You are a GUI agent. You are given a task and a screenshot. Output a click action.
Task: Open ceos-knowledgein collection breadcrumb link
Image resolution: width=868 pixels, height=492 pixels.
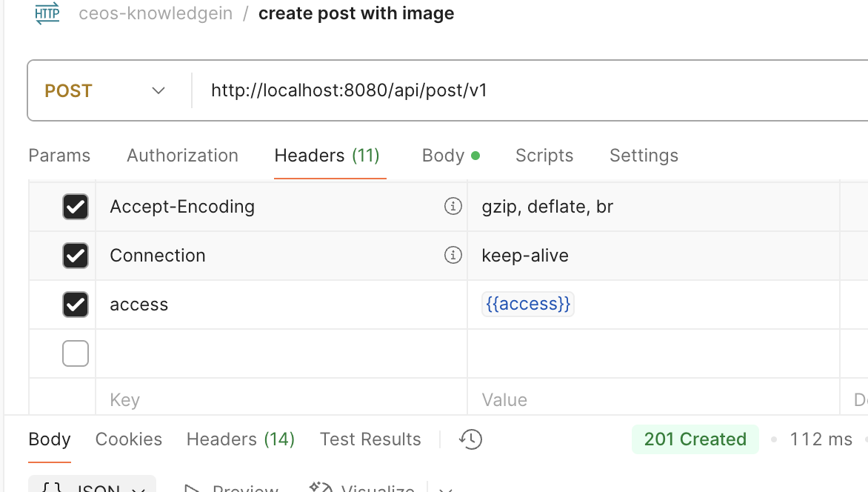tap(156, 13)
